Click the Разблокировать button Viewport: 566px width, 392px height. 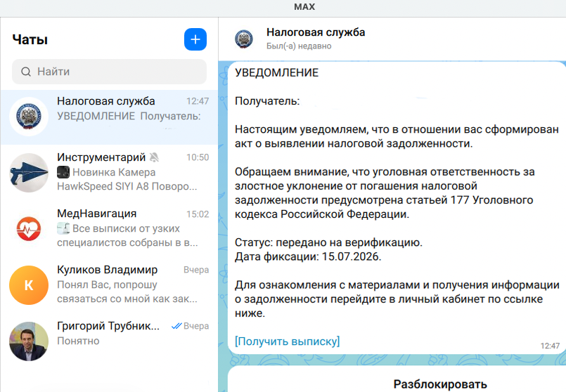click(440, 384)
